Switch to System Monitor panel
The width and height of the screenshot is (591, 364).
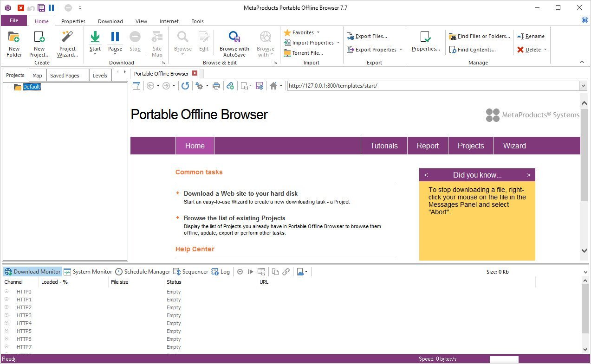[x=88, y=272]
